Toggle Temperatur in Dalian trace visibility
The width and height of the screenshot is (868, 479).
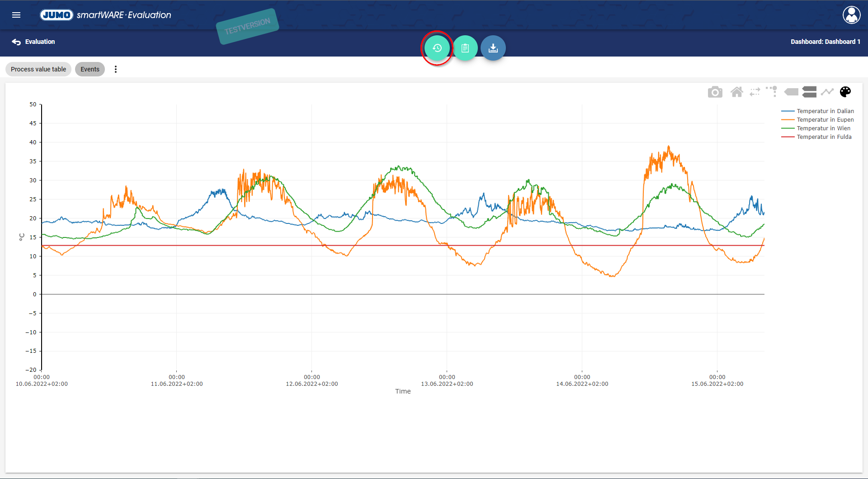(825, 111)
